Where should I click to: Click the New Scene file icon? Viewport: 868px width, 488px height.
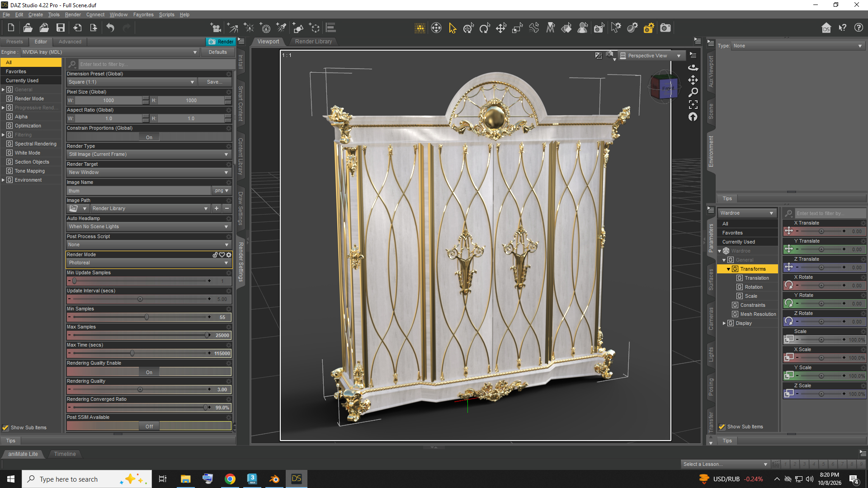click(x=11, y=28)
